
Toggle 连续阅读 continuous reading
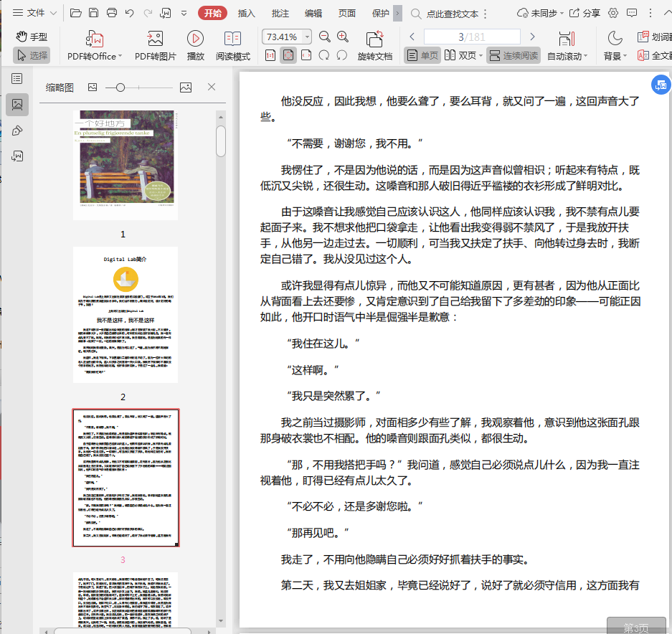coord(513,56)
